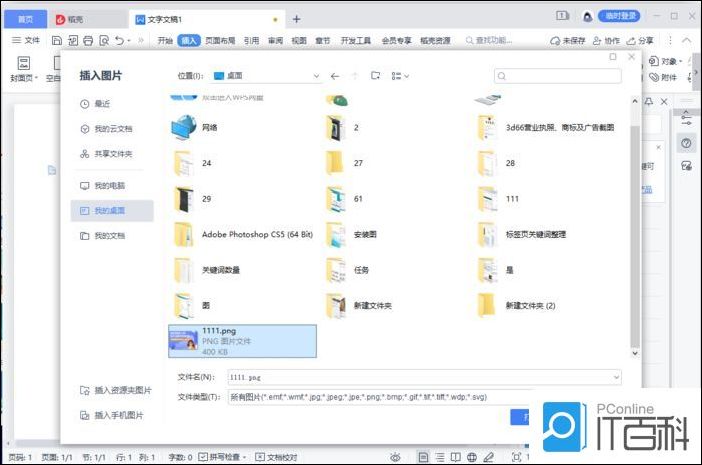Switch to the 开发工具 ribbon tab
Image resolution: width=702 pixels, height=465 pixels.
(x=355, y=41)
